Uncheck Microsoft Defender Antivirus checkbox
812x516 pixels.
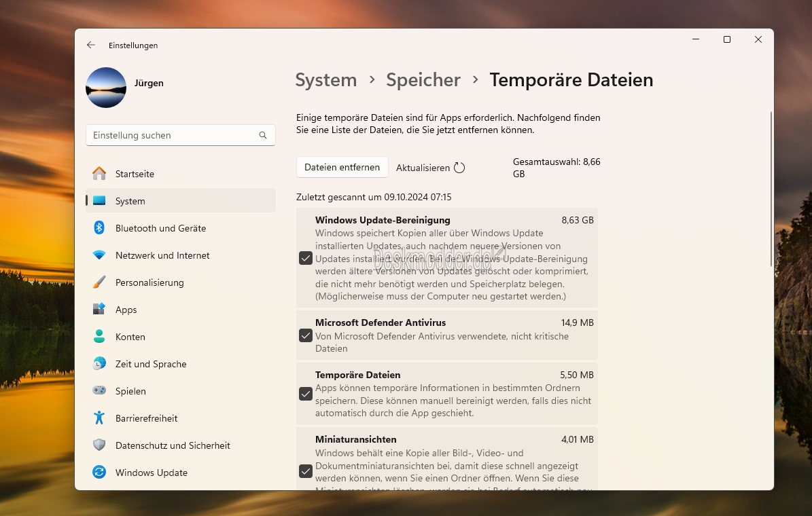306,335
